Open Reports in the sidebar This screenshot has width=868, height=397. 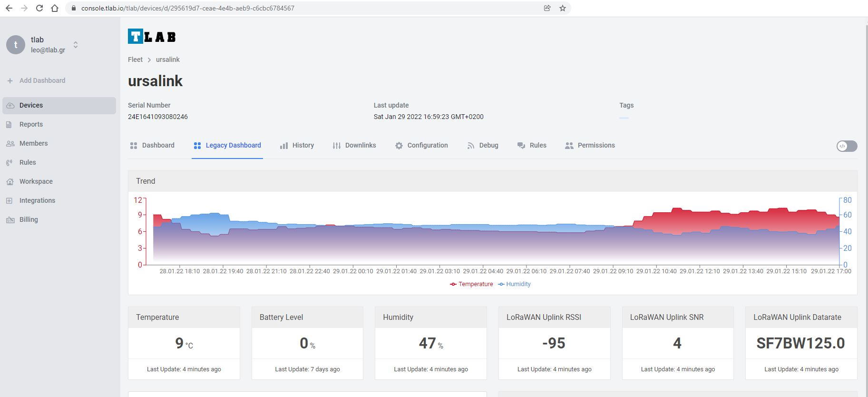pos(59,124)
